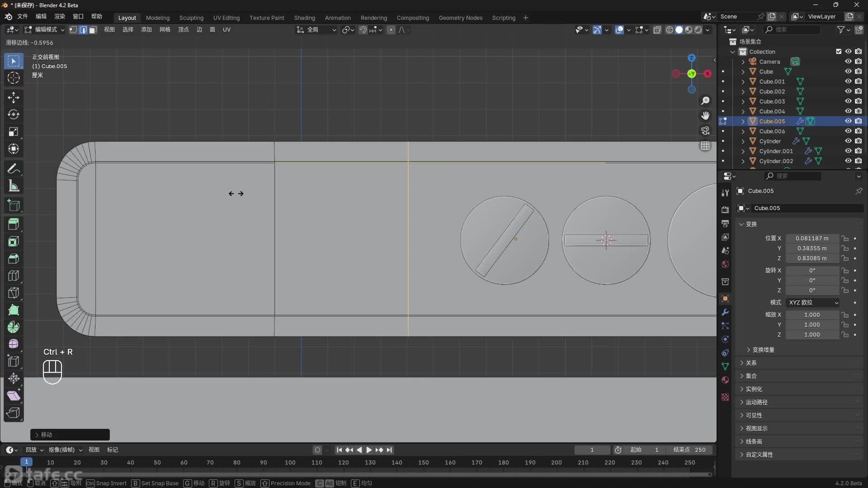Expand the Cube.006 tree row
Image resolution: width=868 pixels, height=488 pixels.
[743, 131]
